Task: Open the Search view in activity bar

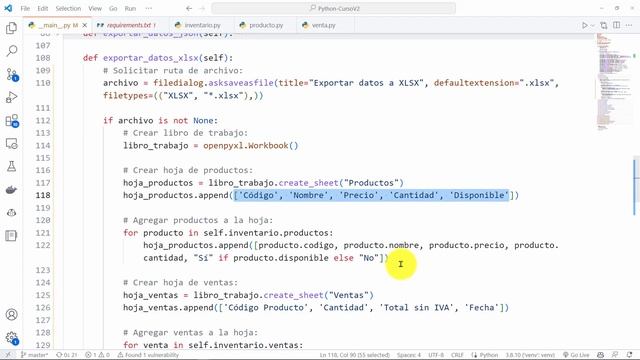Action: click(x=11, y=51)
